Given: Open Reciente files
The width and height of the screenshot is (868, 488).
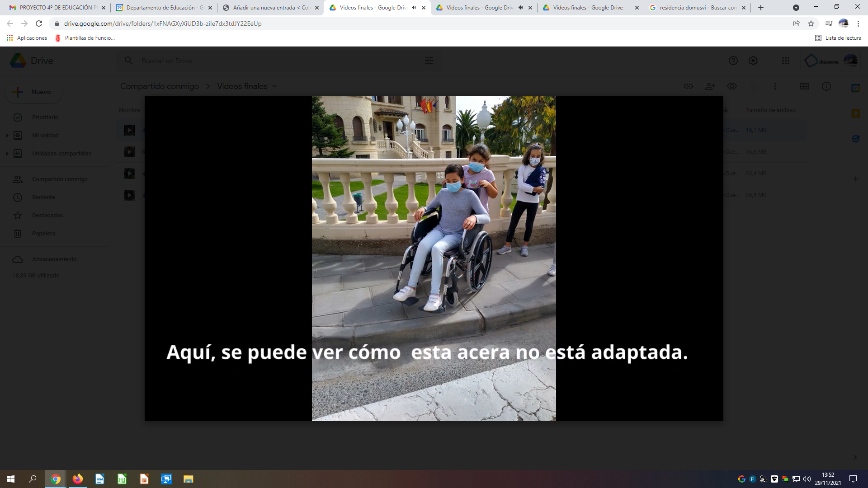Looking at the screenshot, I should [x=43, y=197].
